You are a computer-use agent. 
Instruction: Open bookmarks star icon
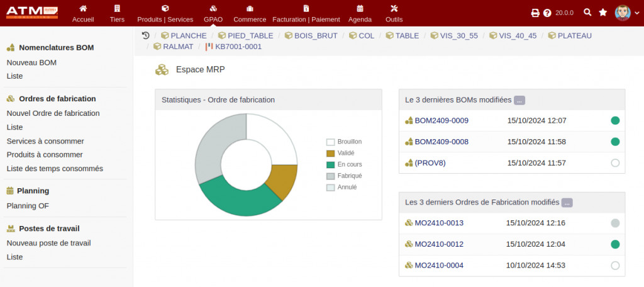click(603, 13)
